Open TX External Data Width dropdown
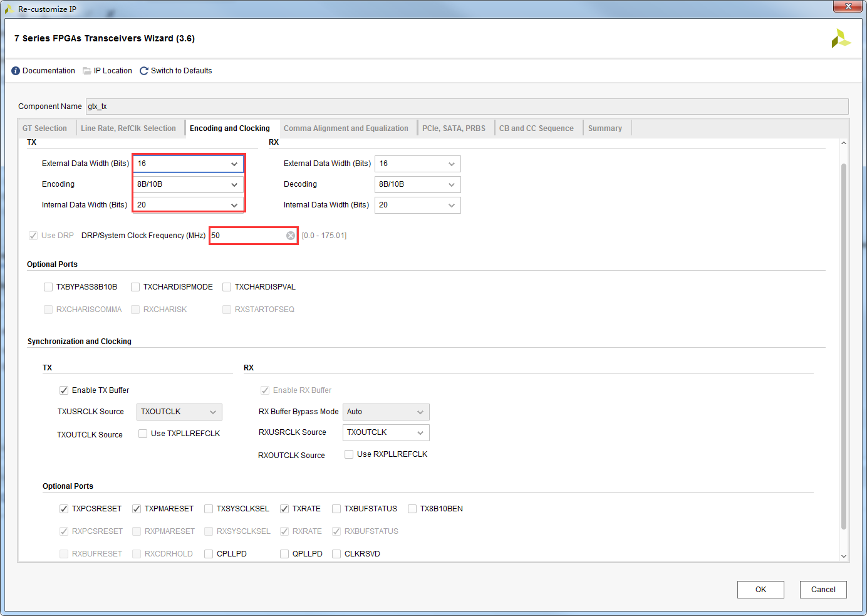The height and width of the screenshot is (616, 867). (188, 164)
